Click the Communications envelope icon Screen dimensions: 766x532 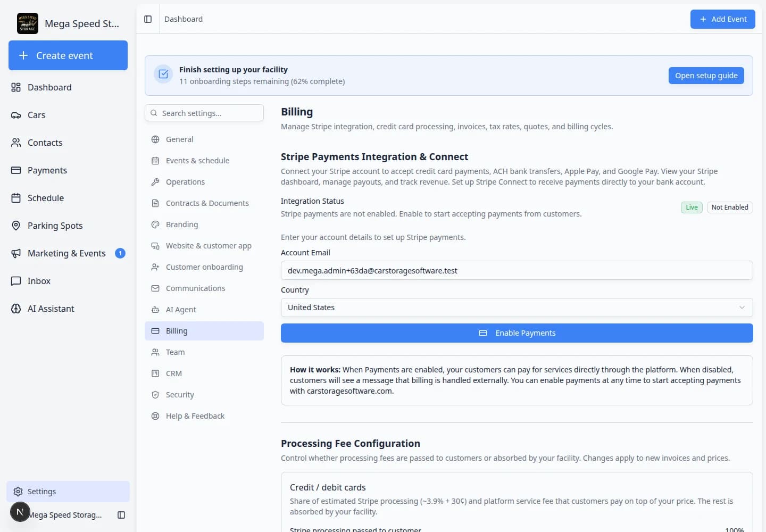point(155,288)
